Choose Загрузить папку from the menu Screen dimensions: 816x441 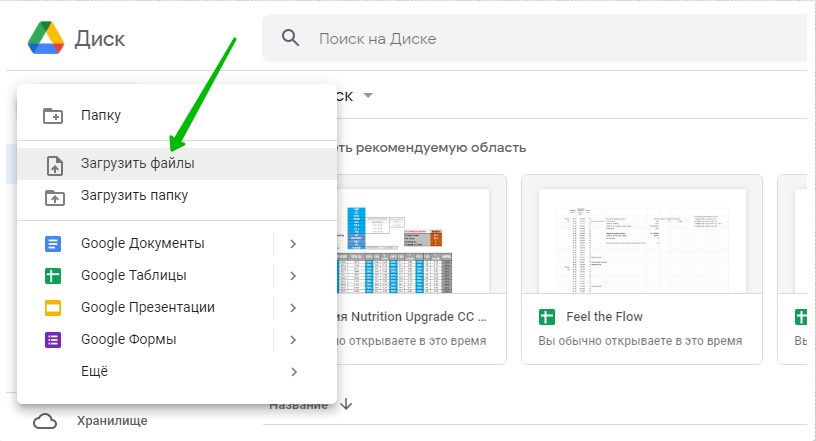177,196
